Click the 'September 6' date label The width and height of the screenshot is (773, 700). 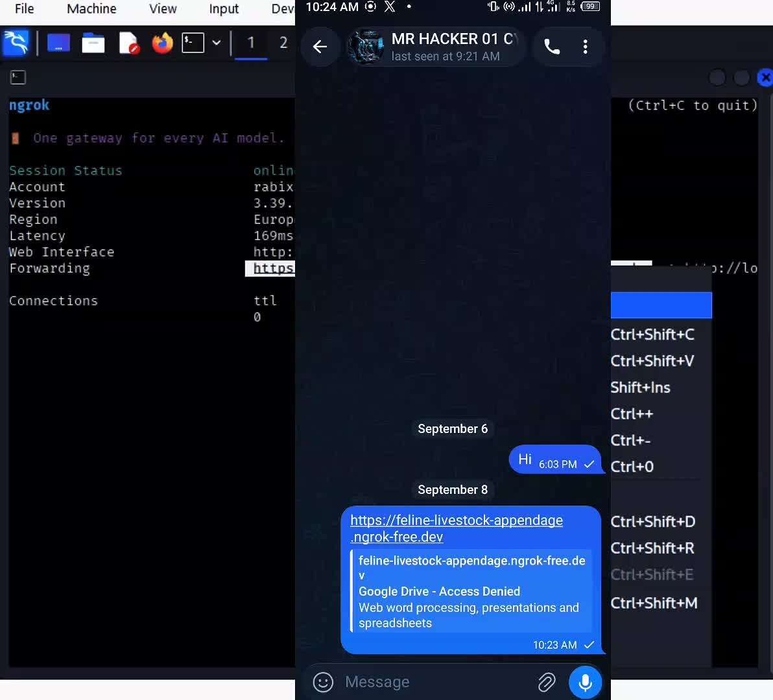pyautogui.click(x=453, y=428)
